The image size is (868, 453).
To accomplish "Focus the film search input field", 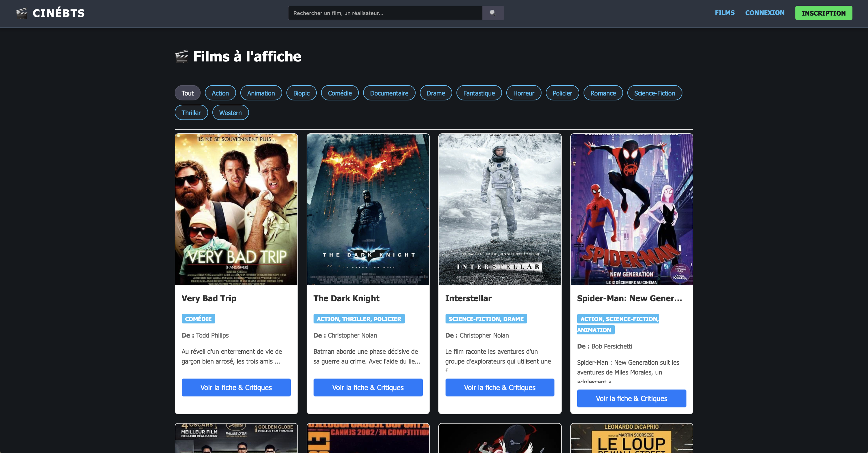I will [385, 13].
